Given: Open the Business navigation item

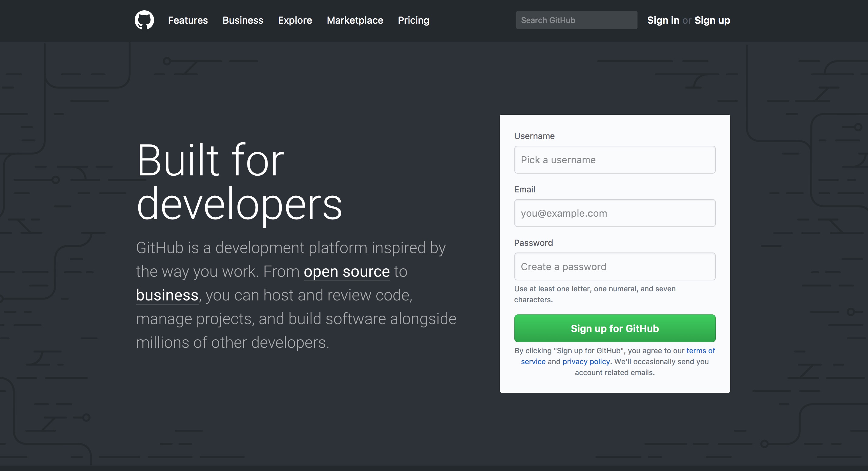Looking at the screenshot, I should point(243,20).
